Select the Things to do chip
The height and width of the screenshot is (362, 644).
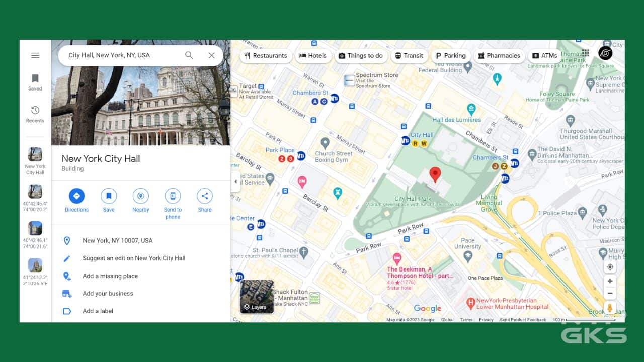point(360,56)
